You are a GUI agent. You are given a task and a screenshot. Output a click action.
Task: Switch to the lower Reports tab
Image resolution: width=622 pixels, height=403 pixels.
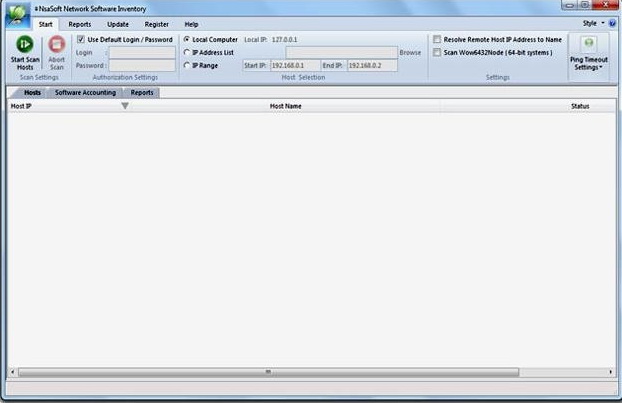point(142,92)
